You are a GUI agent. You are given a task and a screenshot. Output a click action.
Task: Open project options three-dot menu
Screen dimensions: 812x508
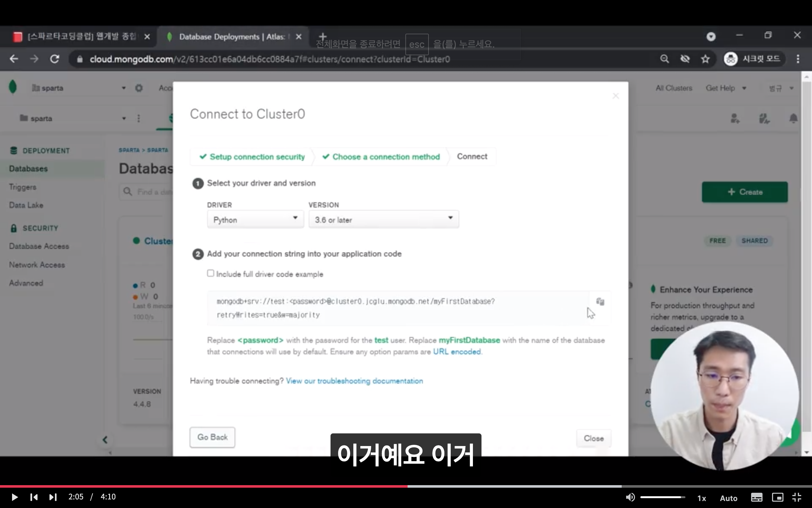point(139,118)
